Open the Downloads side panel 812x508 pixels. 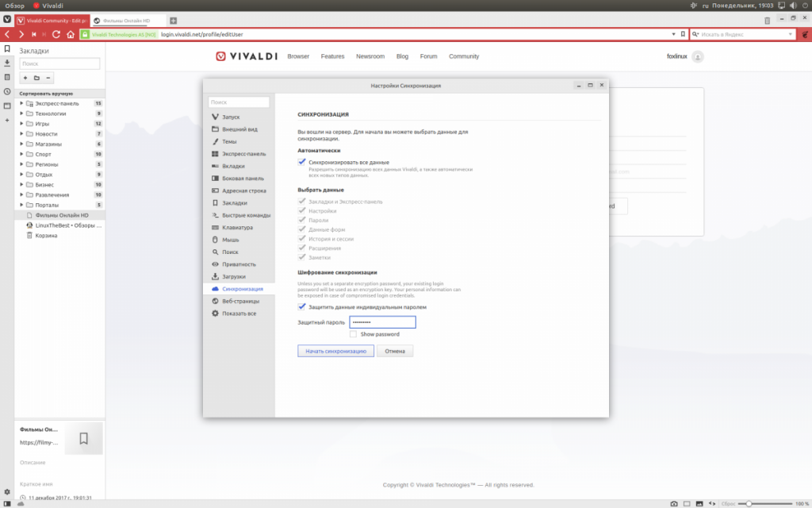click(x=7, y=63)
